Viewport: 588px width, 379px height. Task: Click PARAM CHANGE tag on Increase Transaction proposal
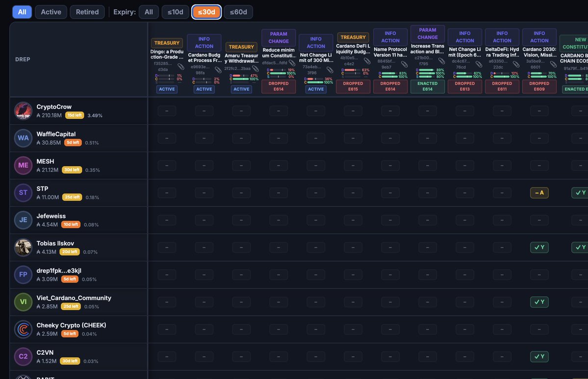click(428, 33)
